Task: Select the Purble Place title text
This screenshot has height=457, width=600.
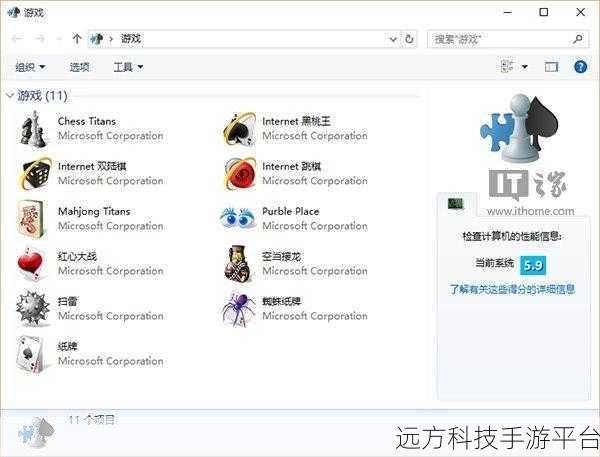Action: (290, 211)
